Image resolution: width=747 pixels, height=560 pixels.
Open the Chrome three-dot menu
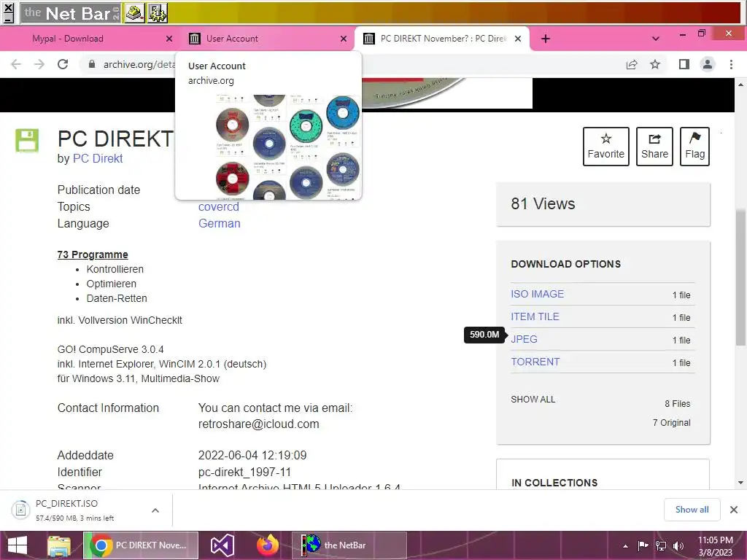pyautogui.click(x=731, y=64)
